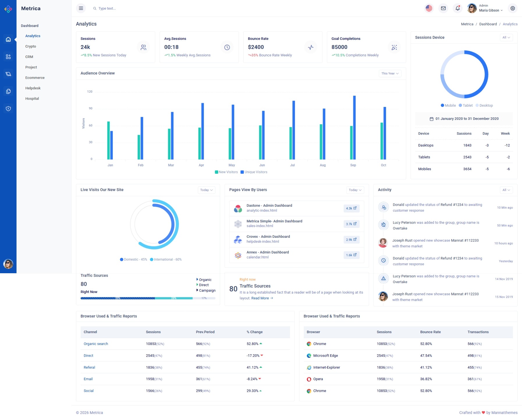Click the 17% traffic progress segment

(204, 298)
